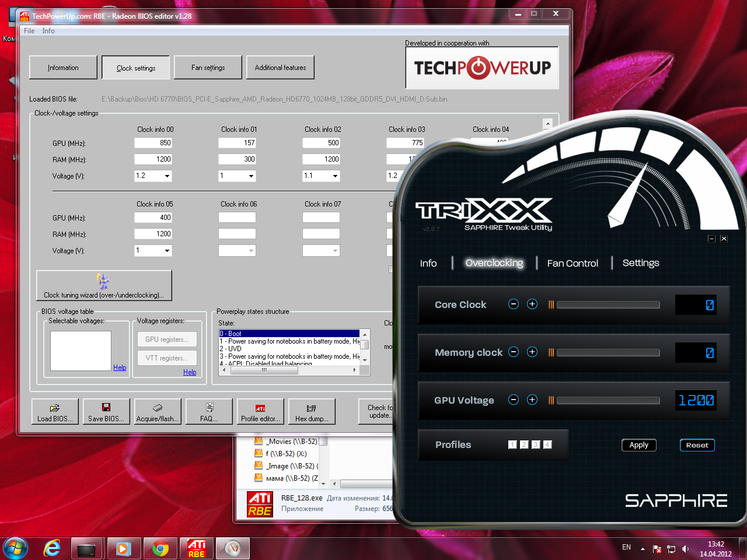The width and height of the screenshot is (747, 560).
Task: Click network tray icon
Action: tap(671, 549)
